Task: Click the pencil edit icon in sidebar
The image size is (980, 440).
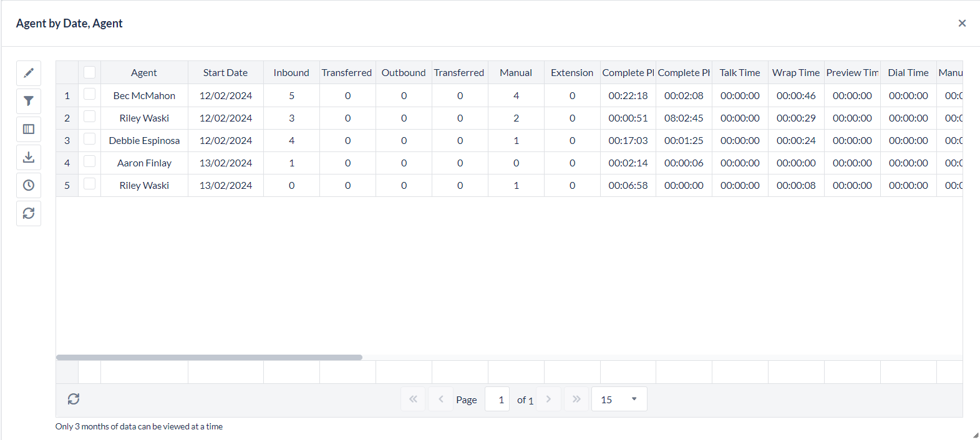Action: 29,73
